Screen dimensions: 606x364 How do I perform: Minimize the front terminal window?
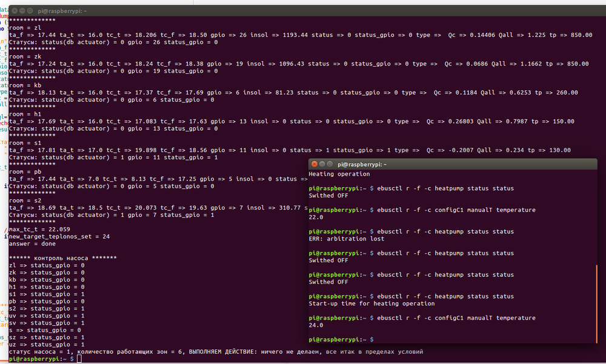[x=322, y=164]
